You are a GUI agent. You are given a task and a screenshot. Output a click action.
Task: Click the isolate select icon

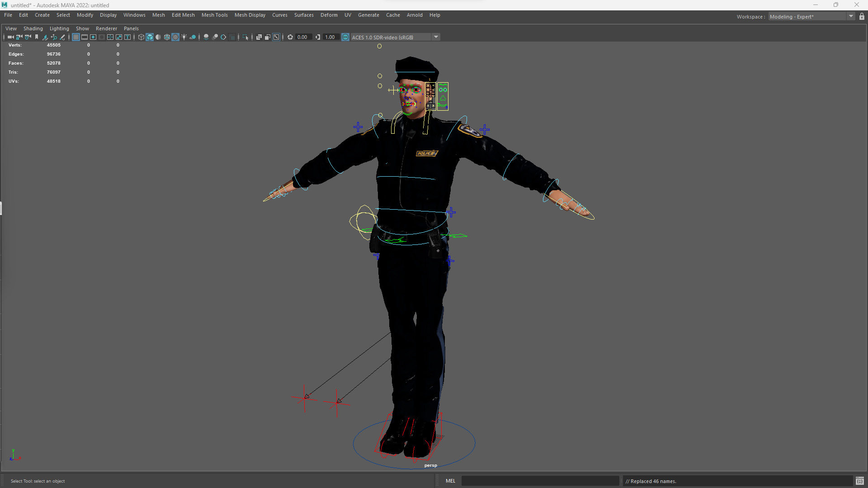coord(245,37)
